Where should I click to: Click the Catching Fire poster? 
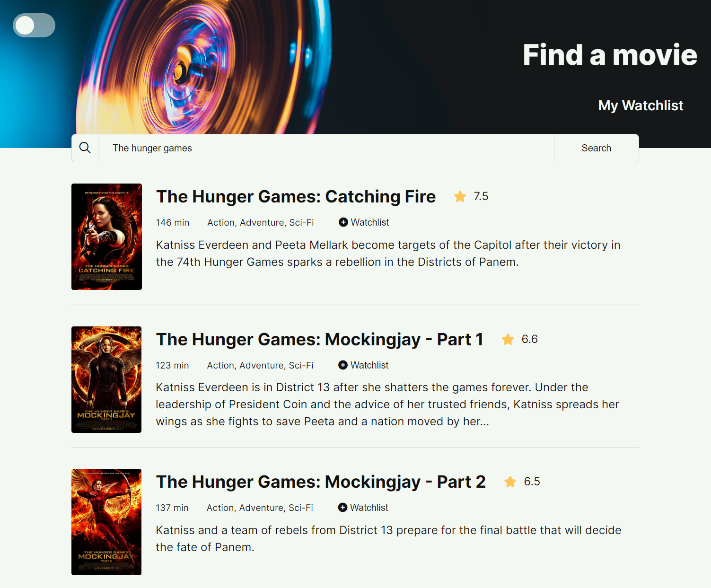(106, 237)
